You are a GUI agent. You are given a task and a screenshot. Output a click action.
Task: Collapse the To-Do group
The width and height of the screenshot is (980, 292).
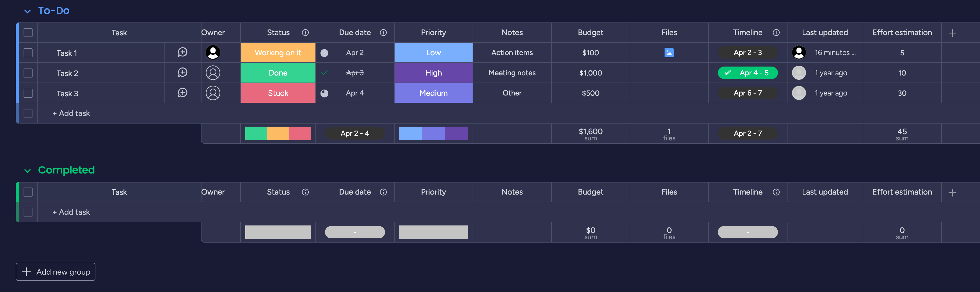pyautogui.click(x=28, y=11)
